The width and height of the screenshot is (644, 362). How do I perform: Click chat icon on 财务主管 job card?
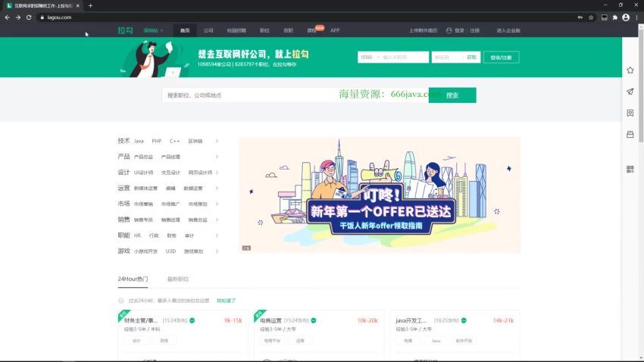192,320
